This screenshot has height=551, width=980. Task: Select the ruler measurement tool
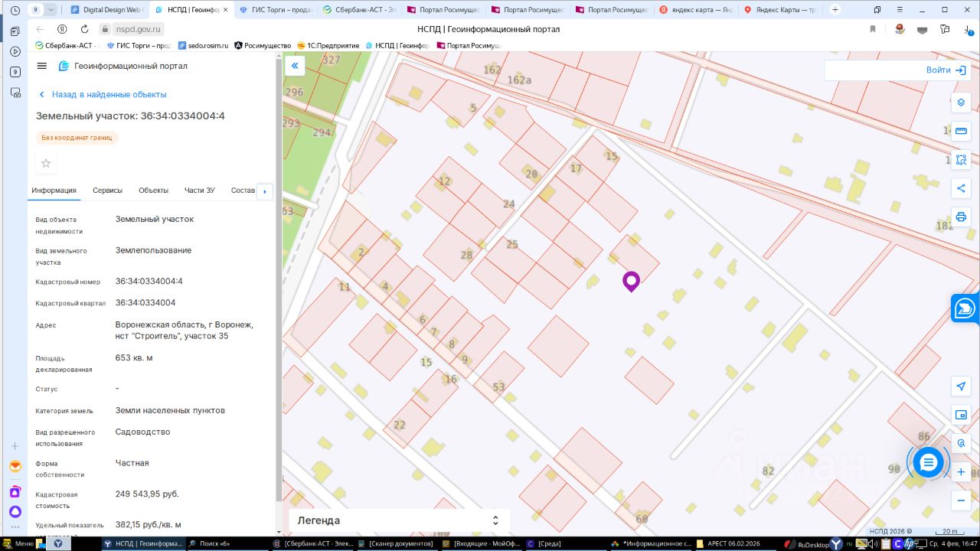coord(961,131)
